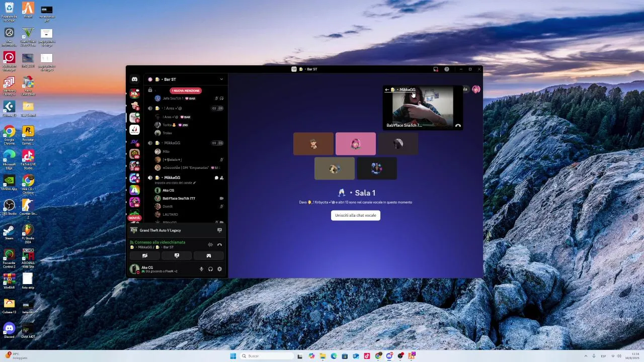Screen dimensions: 644x362
Task: Stream Grand Theft Auto V Legacy
Action: (x=219, y=230)
